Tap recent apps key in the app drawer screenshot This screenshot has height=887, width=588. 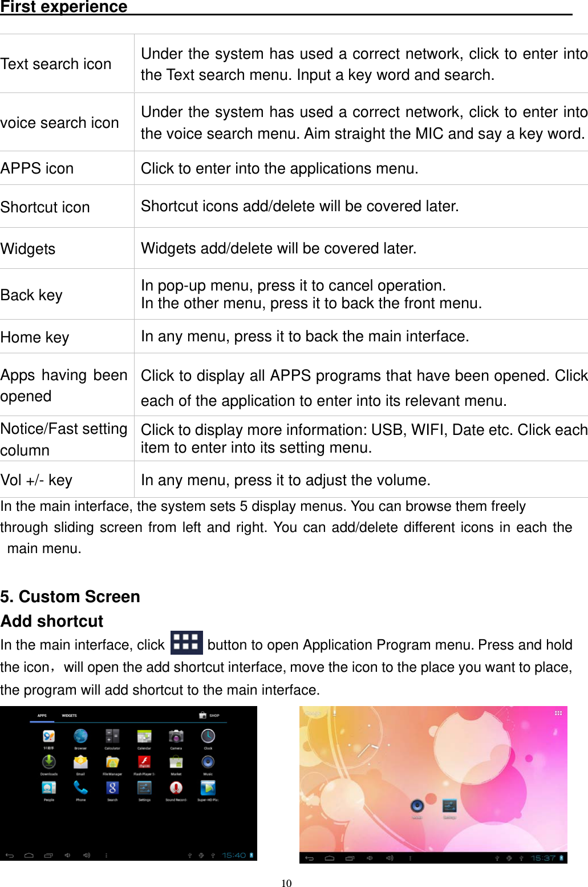48,856
